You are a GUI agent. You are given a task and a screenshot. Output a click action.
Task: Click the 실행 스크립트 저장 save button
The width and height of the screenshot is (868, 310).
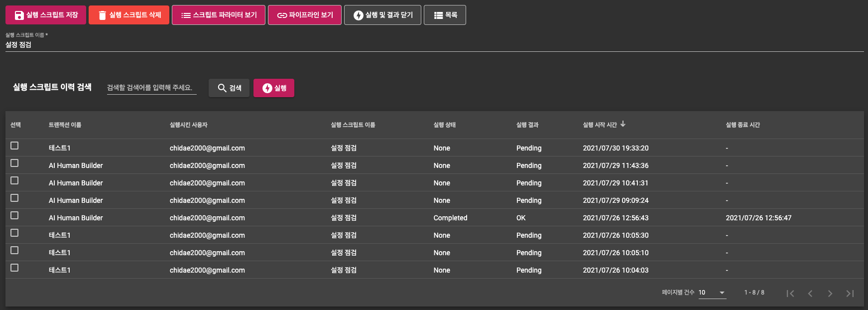point(46,15)
